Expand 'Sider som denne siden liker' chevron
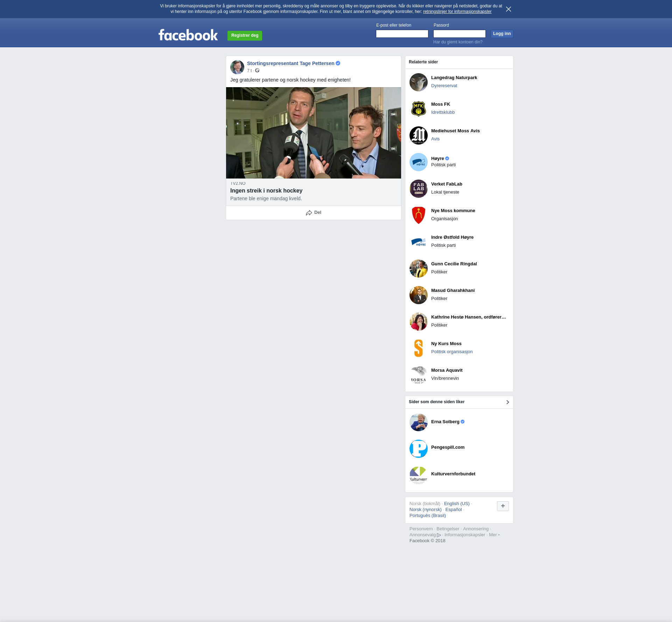The width and height of the screenshot is (672, 622). (x=507, y=402)
